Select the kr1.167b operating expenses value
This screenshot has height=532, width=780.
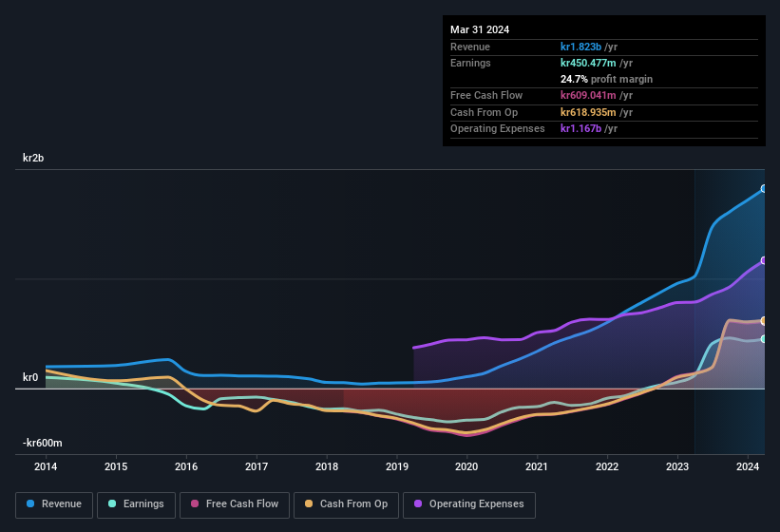click(x=580, y=128)
